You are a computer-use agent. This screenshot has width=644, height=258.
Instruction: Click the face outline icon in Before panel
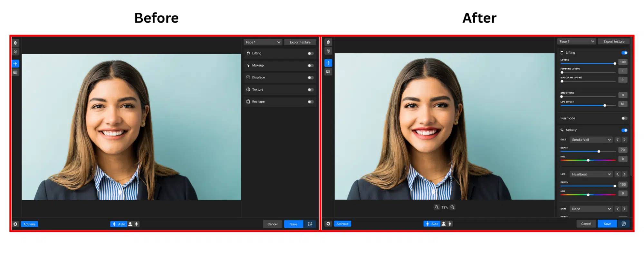tap(15, 52)
